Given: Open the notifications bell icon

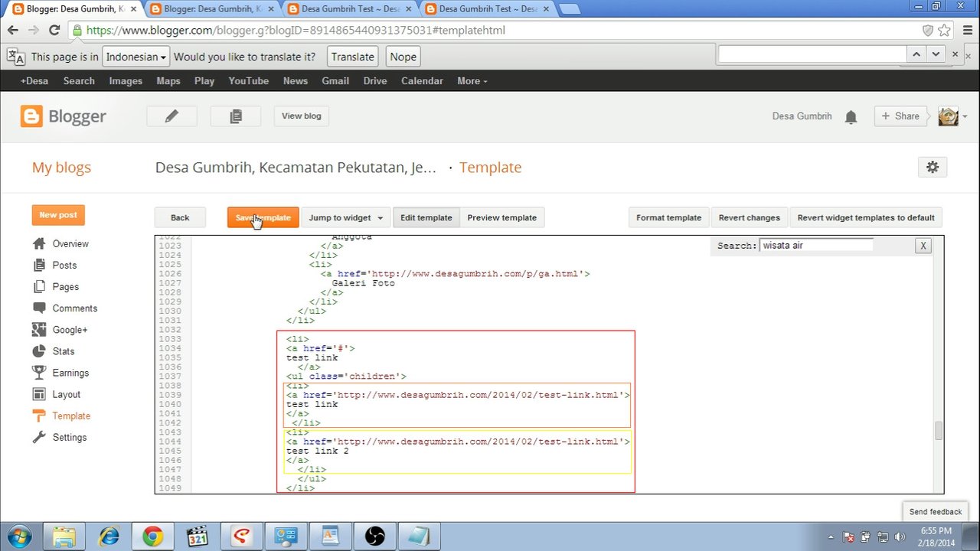Looking at the screenshot, I should point(851,117).
